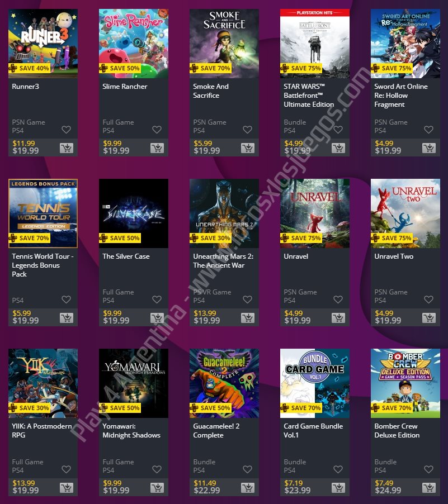Select the Unravel Two cover thumbnail
This screenshot has height=504, width=448.
tap(405, 213)
